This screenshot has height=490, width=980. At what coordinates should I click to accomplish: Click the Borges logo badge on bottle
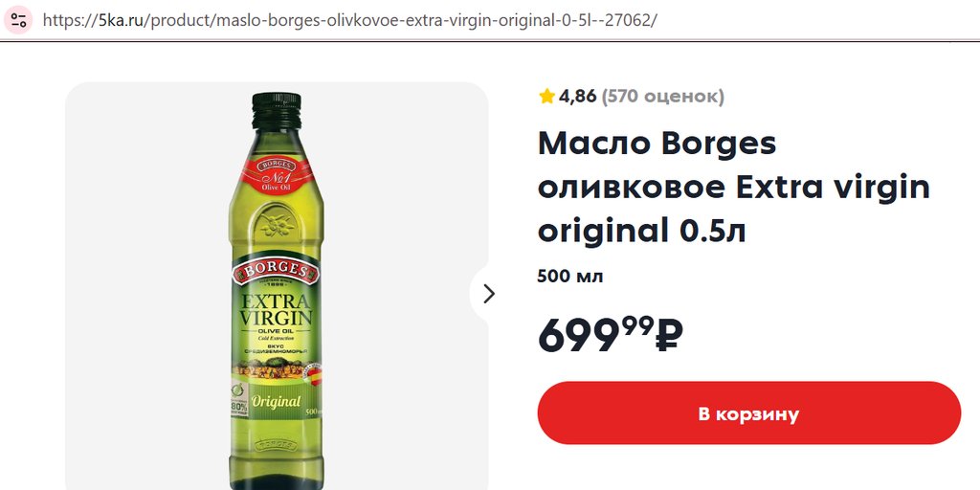276,271
